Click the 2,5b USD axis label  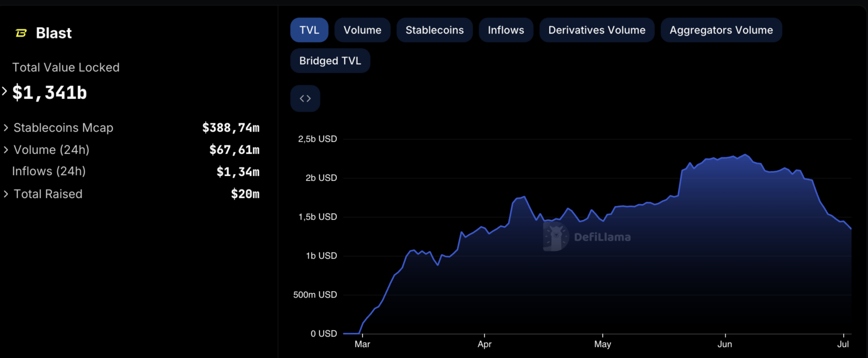[x=317, y=139]
